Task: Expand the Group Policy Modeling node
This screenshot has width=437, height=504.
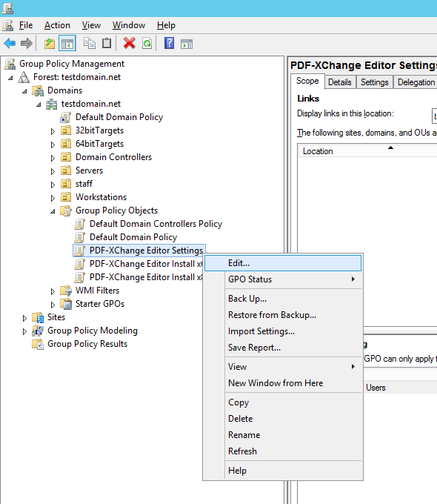Action: pos(24,331)
